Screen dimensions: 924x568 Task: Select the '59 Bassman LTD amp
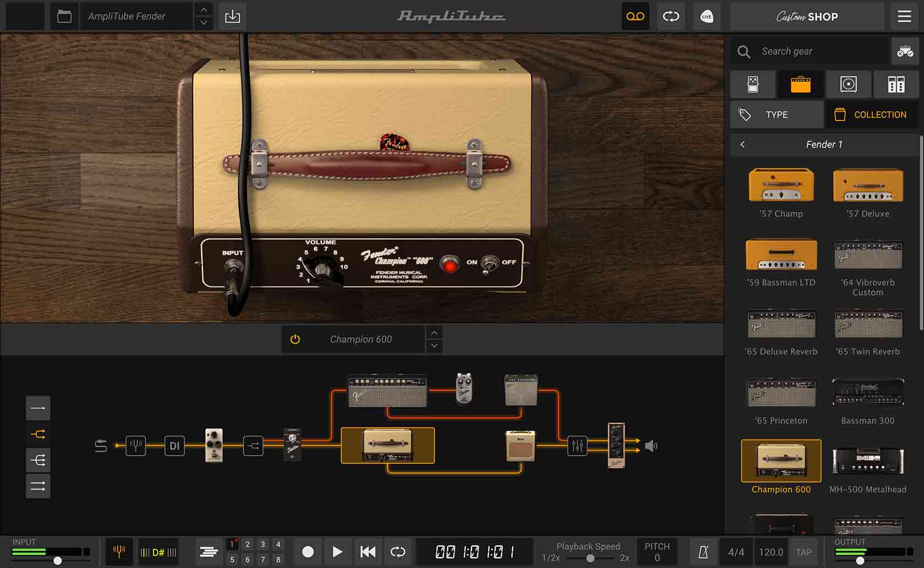point(781,262)
